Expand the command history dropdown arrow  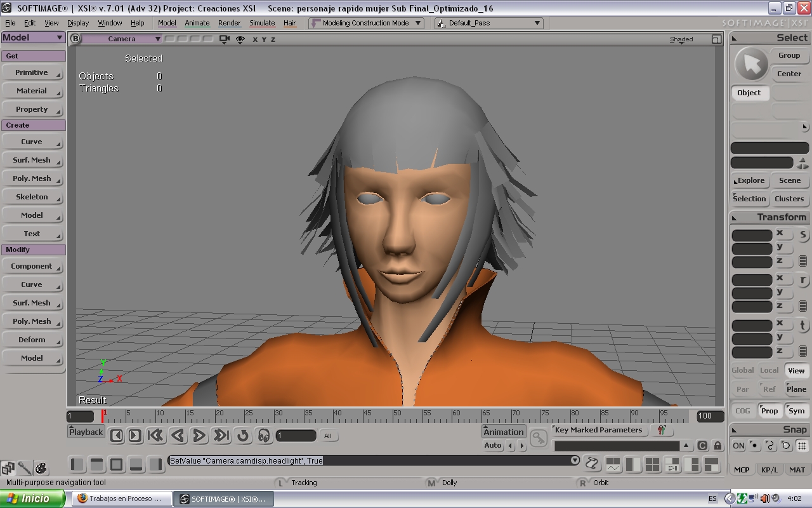point(575,460)
